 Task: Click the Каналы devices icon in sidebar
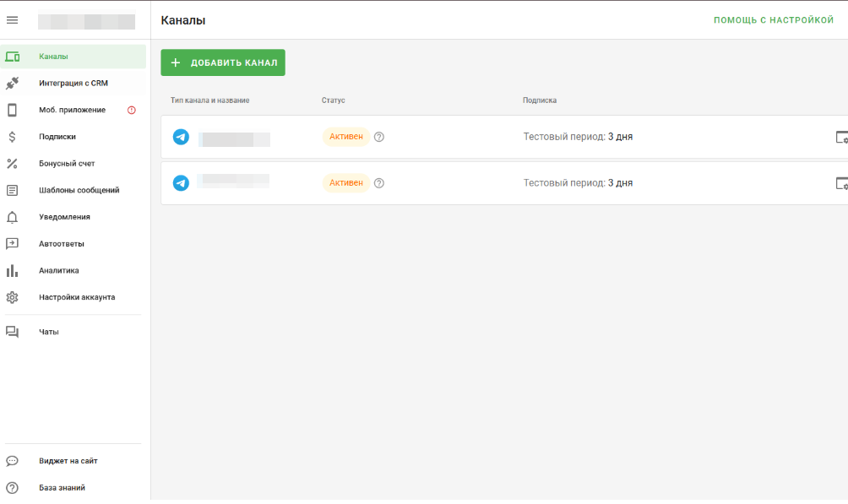click(13, 57)
